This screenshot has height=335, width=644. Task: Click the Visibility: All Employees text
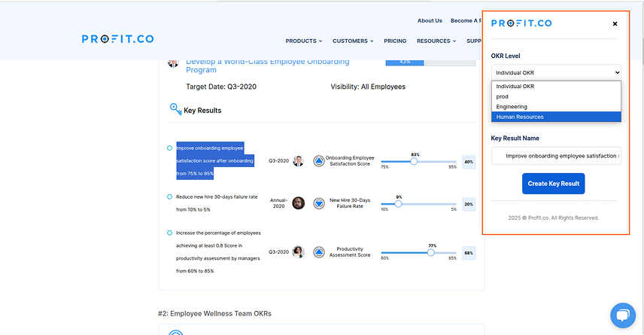click(x=368, y=87)
